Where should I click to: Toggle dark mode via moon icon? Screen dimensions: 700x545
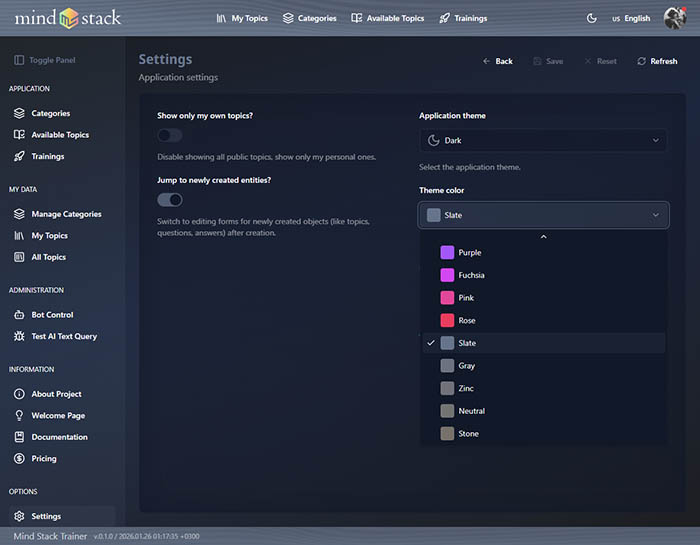point(592,18)
